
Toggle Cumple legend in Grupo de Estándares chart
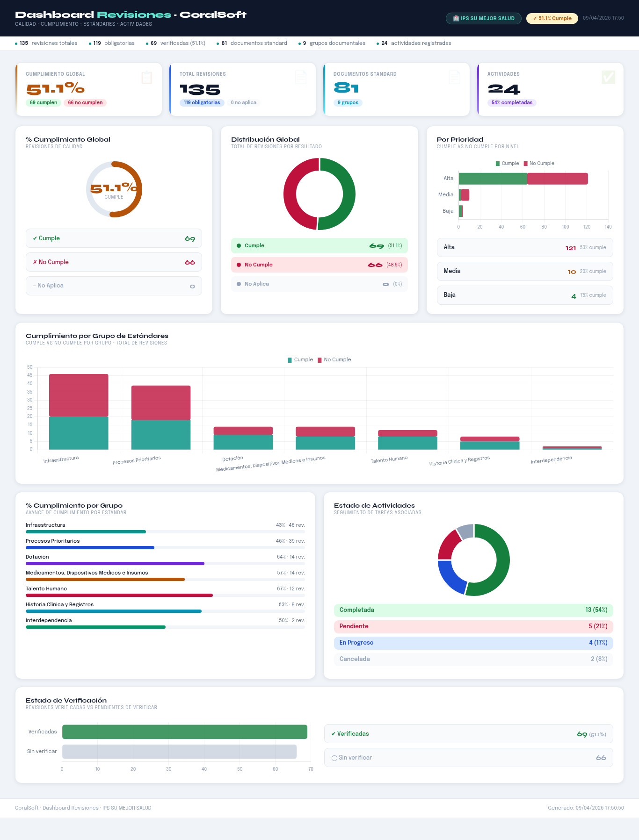pyautogui.click(x=300, y=359)
